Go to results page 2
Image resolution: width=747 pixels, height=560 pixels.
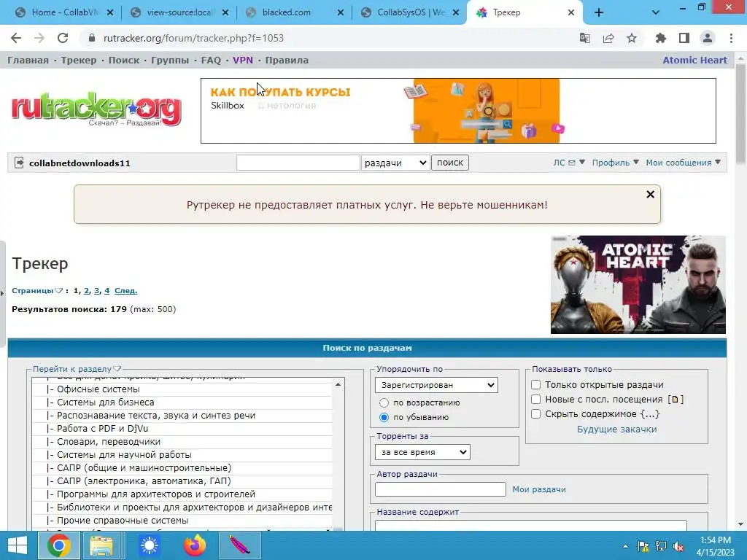(x=86, y=290)
